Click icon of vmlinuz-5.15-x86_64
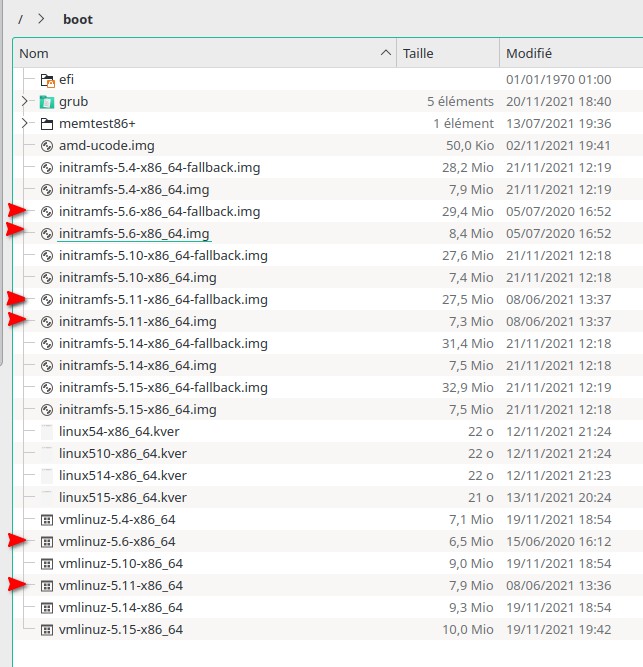This screenshot has width=643, height=667. coord(47,630)
